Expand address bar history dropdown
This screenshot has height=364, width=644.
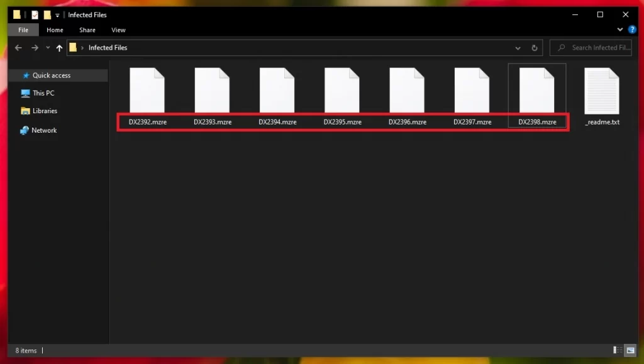click(x=518, y=48)
